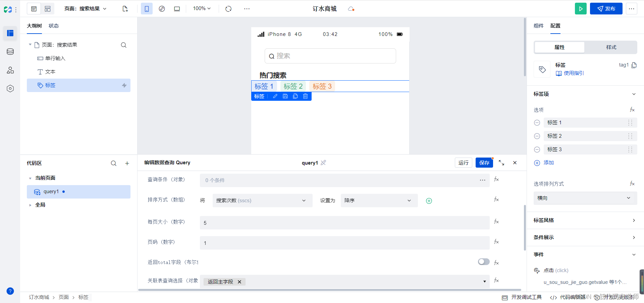644x303 pixels.
Task: Switch to the layout grid view icon
Action: pos(48,9)
